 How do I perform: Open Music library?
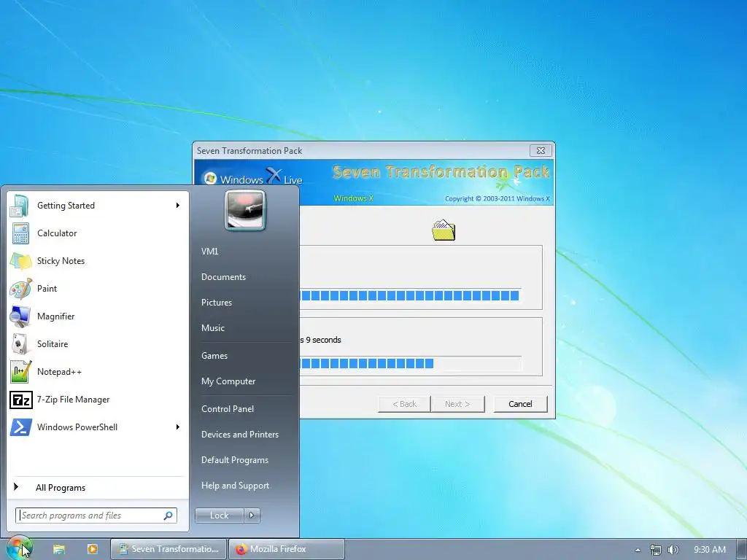coord(212,328)
